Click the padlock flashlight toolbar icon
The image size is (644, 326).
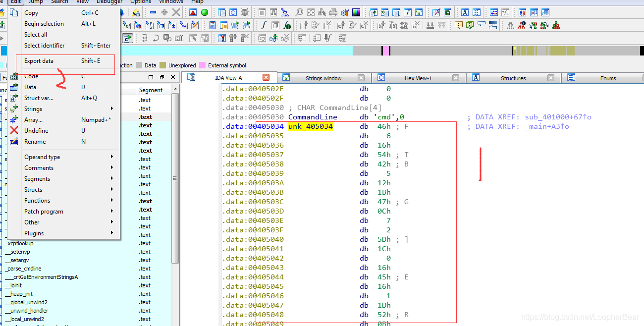[136, 12]
